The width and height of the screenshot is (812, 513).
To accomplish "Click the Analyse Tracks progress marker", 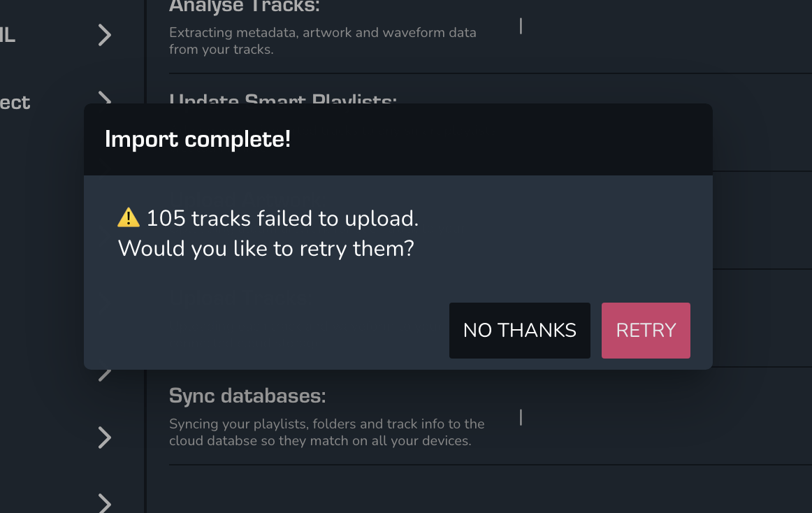I will coord(521,27).
